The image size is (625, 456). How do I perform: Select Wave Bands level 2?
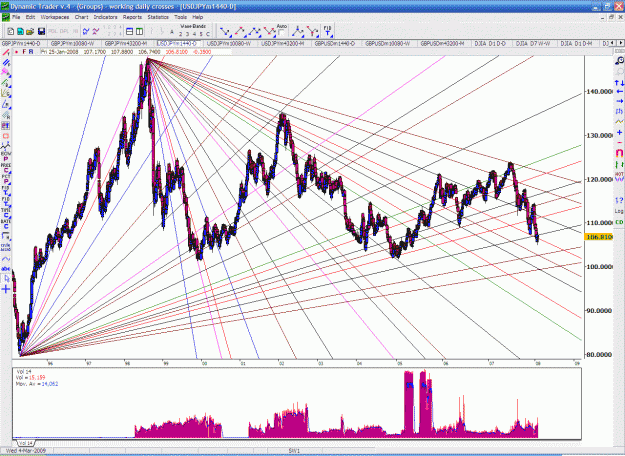(x=180, y=34)
